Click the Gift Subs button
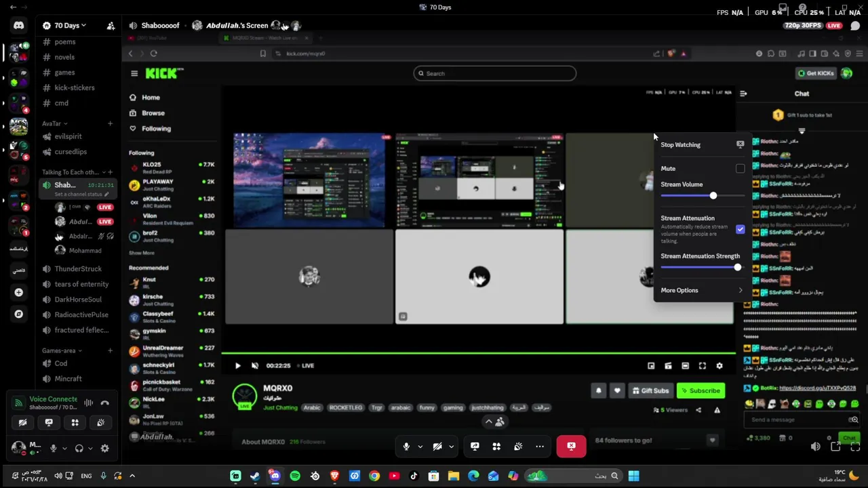 (650, 390)
